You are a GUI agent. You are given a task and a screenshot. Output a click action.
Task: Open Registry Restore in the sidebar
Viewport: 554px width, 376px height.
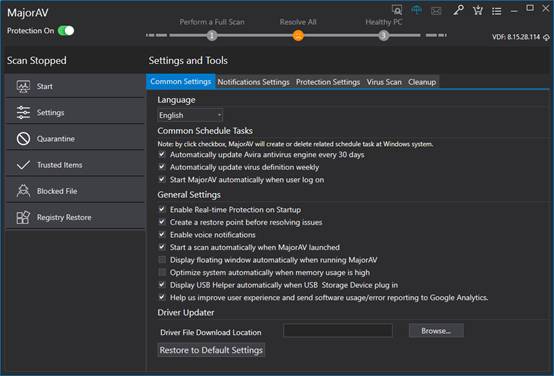pyautogui.click(x=75, y=217)
